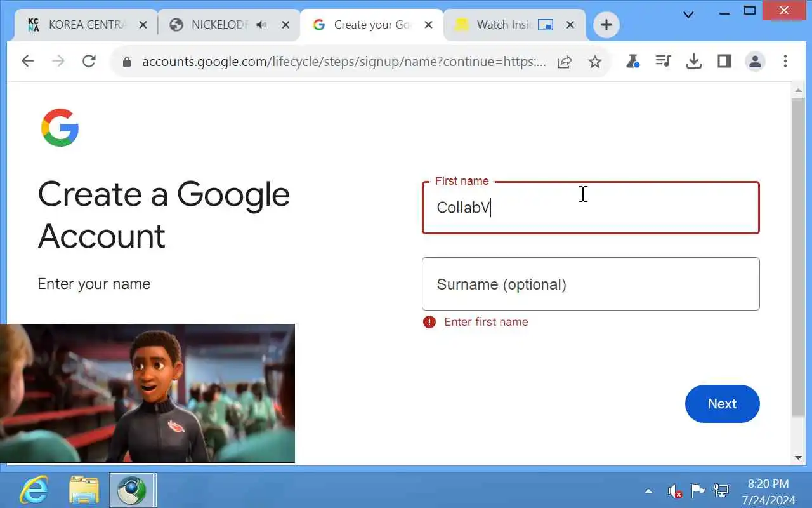Open the profile avatar menu
The image size is (812, 508).
(x=755, y=62)
